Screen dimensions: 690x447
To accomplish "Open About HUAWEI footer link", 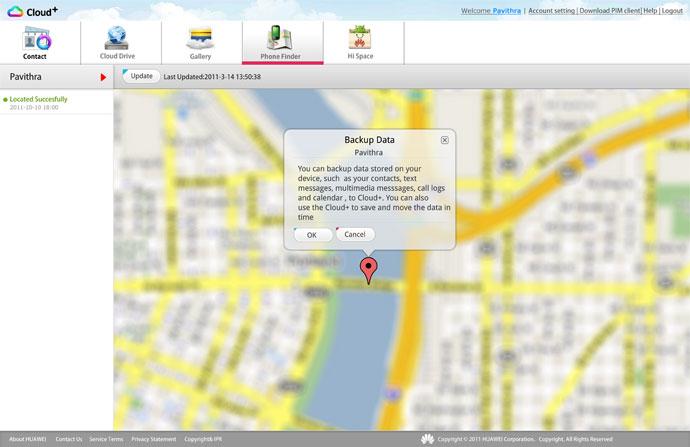I will point(28,439).
